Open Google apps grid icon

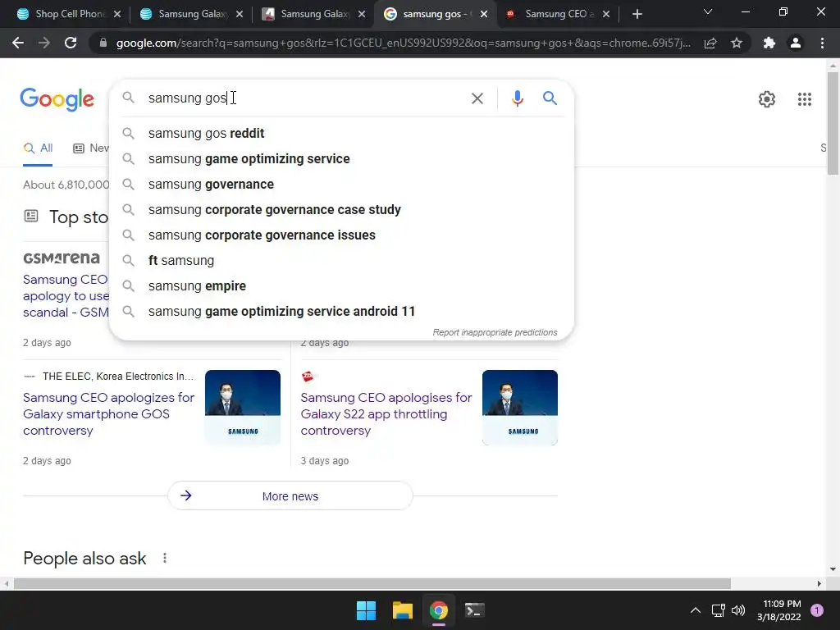pyautogui.click(x=804, y=99)
